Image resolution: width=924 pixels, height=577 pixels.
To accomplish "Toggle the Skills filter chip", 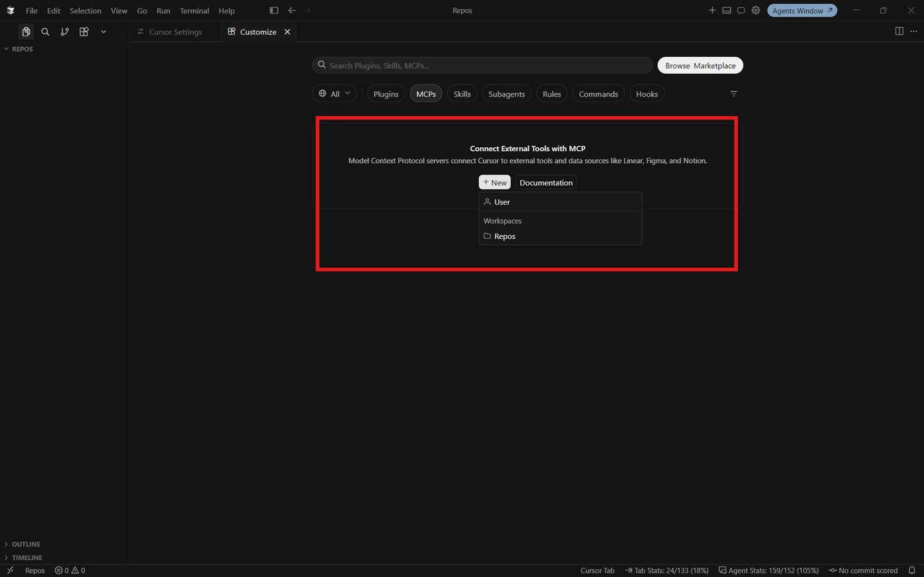I will pyautogui.click(x=462, y=94).
